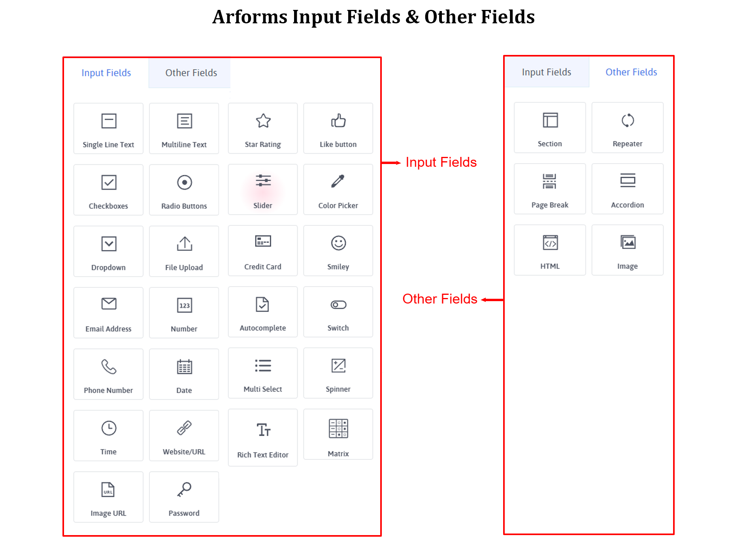Choose the Smiley field icon

tap(338, 243)
